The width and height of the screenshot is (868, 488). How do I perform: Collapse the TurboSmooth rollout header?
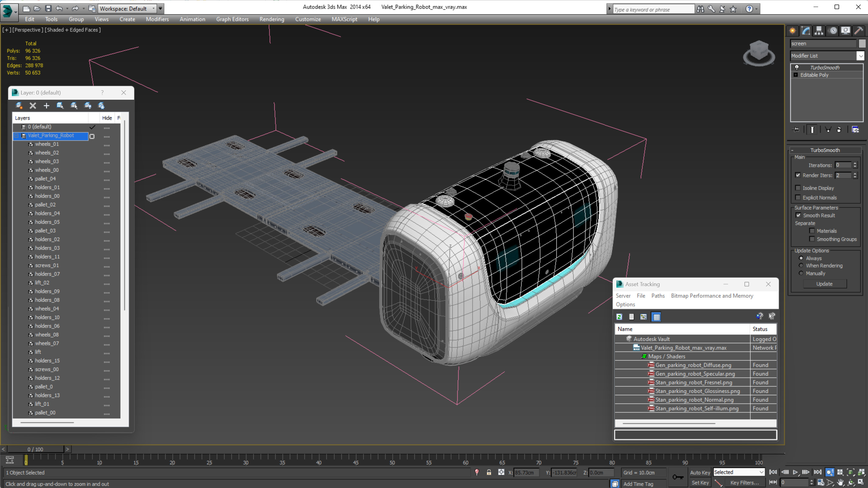[x=825, y=150]
